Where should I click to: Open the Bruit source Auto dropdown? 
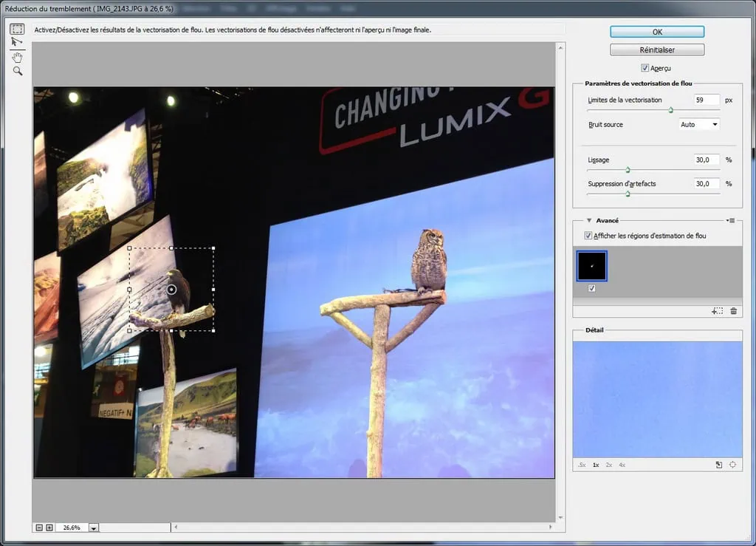(699, 125)
